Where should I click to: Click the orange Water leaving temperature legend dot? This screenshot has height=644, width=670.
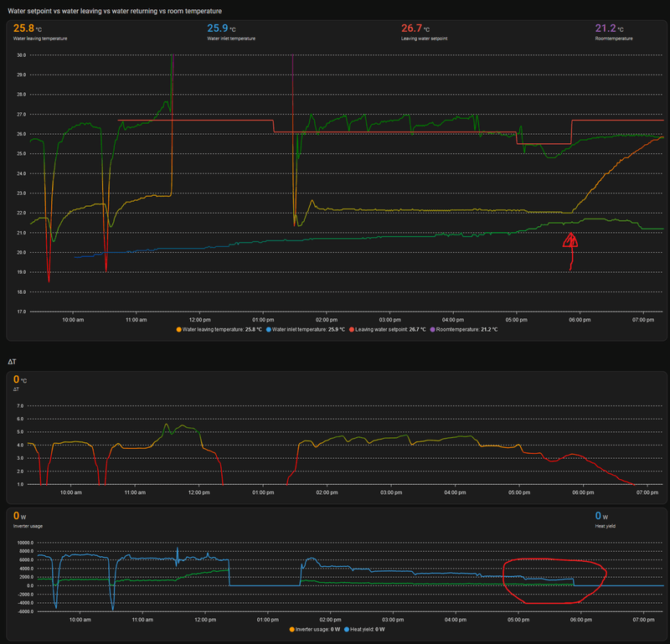pyautogui.click(x=178, y=329)
